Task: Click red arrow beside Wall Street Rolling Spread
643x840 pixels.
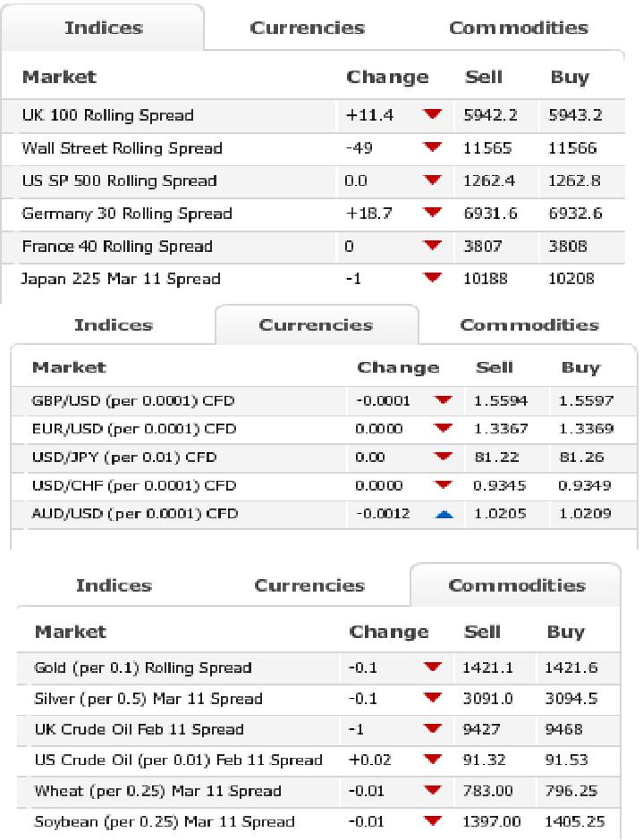Action: [434, 147]
